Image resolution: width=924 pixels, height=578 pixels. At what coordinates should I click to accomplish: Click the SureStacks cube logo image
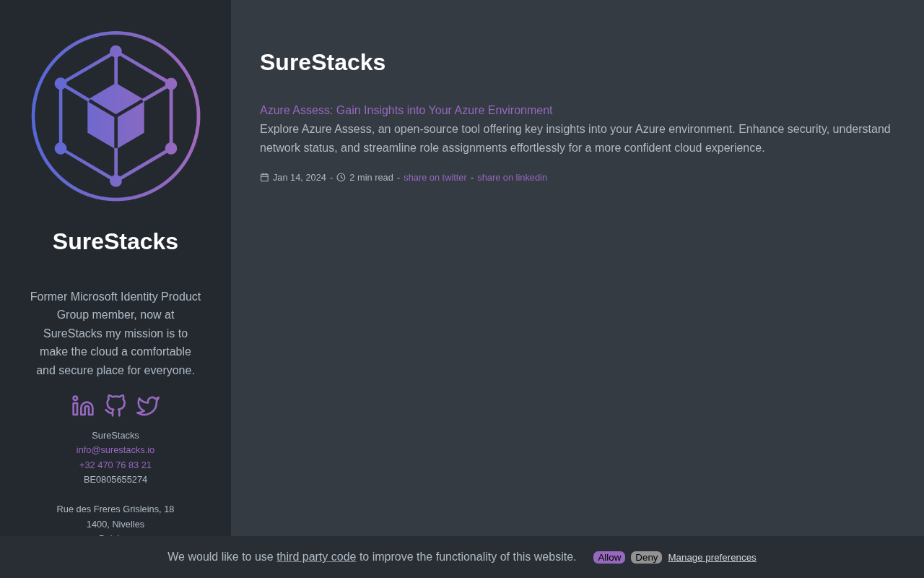115,116
